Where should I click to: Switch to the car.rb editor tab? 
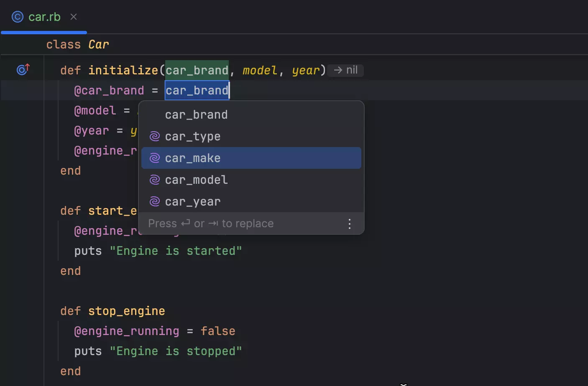coord(44,16)
